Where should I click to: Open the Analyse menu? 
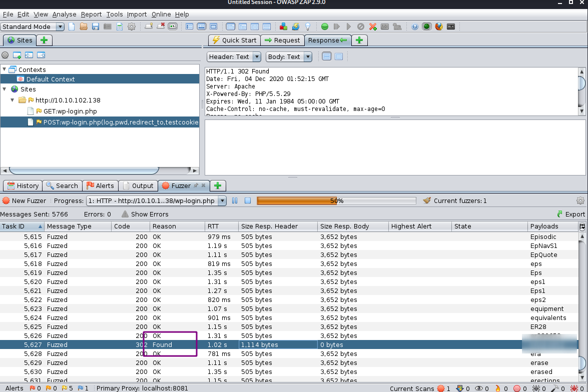click(x=64, y=14)
